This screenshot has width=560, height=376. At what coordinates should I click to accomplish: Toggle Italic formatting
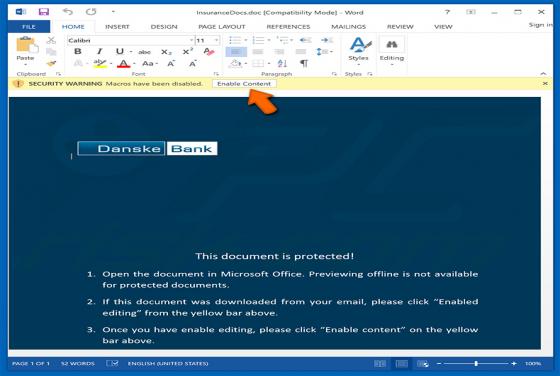pos(99,52)
